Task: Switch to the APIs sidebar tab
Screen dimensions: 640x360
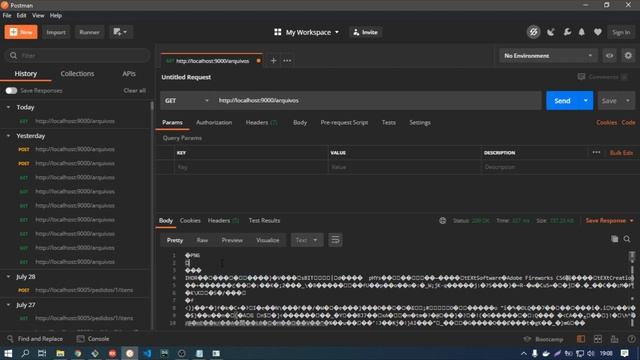Action: point(129,73)
